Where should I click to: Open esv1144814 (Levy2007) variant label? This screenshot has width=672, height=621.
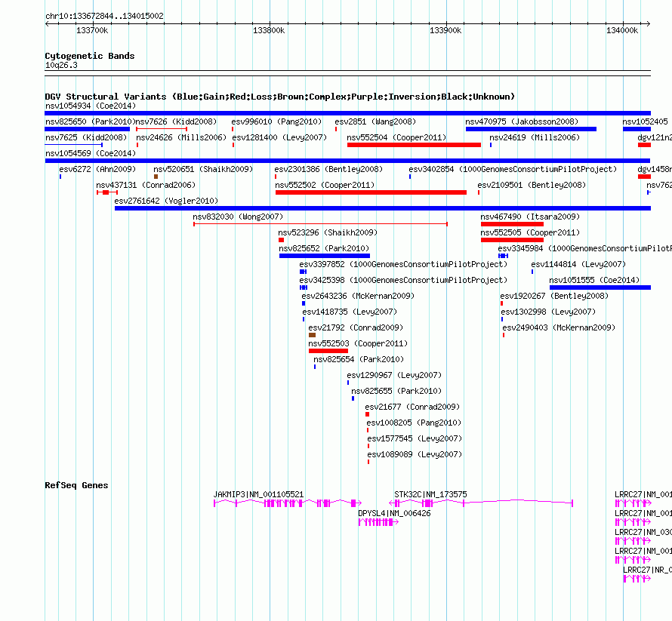tap(578, 264)
